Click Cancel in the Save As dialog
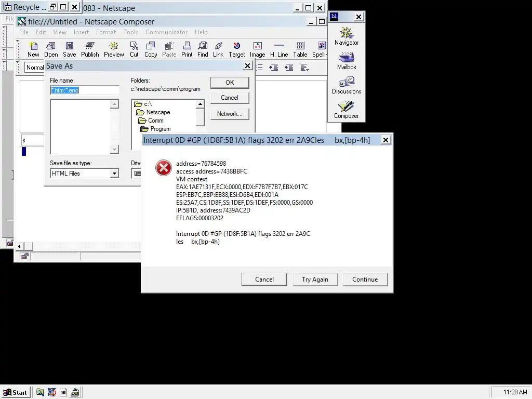 click(x=230, y=98)
